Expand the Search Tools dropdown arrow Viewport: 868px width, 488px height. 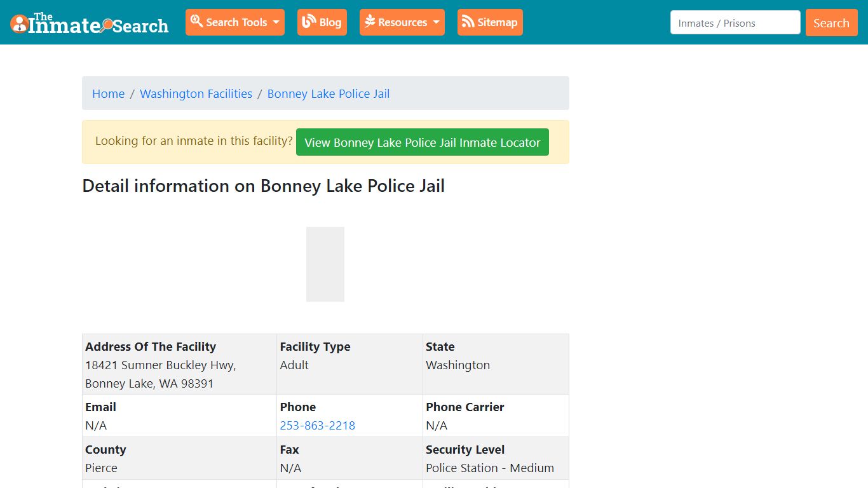coord(276,22)
